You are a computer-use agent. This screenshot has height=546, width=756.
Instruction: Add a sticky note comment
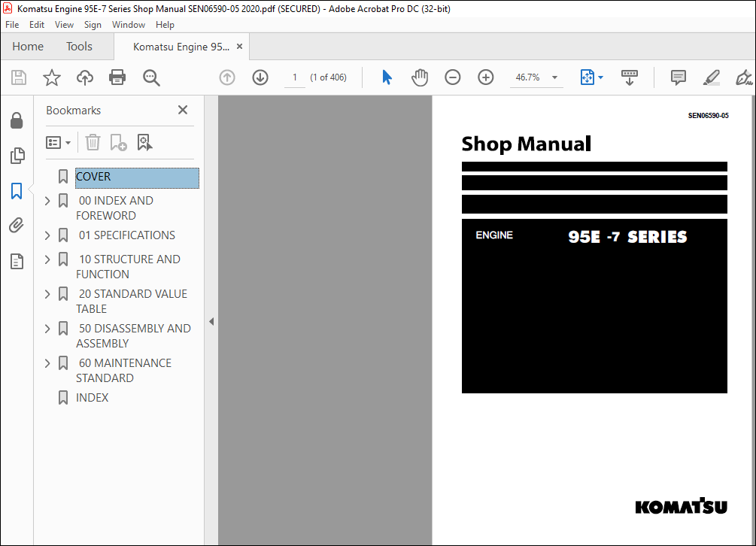coord(679,77)
